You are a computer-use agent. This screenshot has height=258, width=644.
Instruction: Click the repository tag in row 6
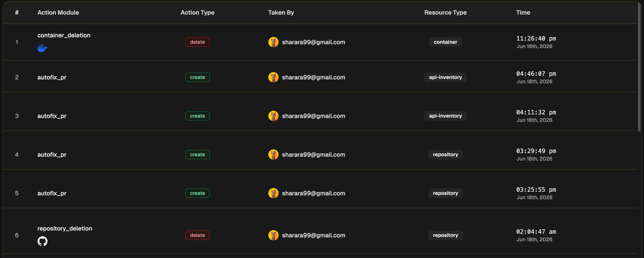coord(445,235)
